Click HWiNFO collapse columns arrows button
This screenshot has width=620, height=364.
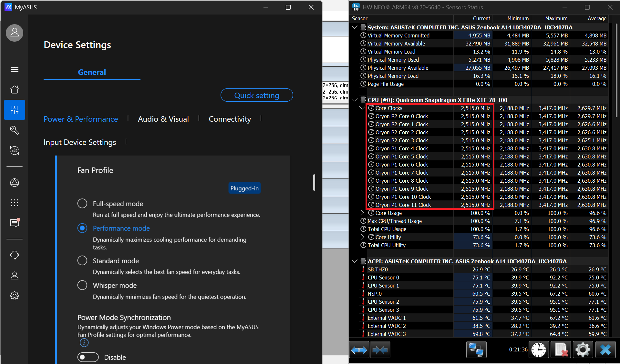tap(380, 350)
